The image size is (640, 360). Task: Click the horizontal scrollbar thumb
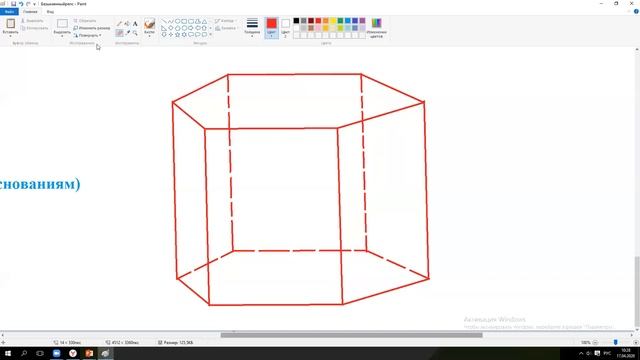pyautogui.click(x=351, y=335)
